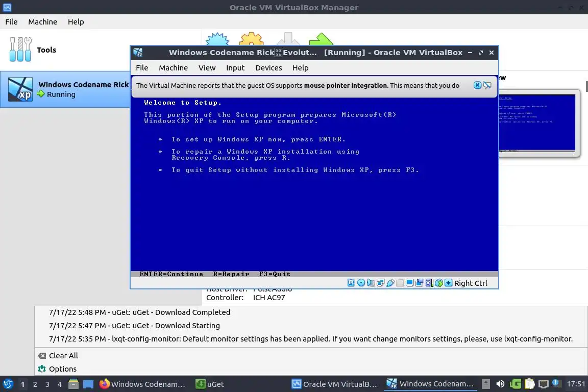Open Help menu in VirtualBox Manager
Screen dimensions: 588x392
click(76, 22)
